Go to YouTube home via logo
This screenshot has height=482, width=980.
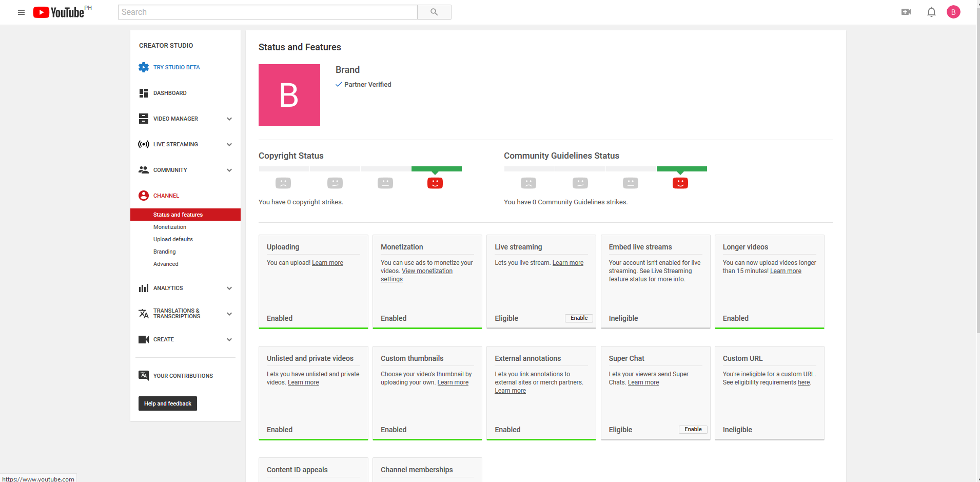[58, 12]
